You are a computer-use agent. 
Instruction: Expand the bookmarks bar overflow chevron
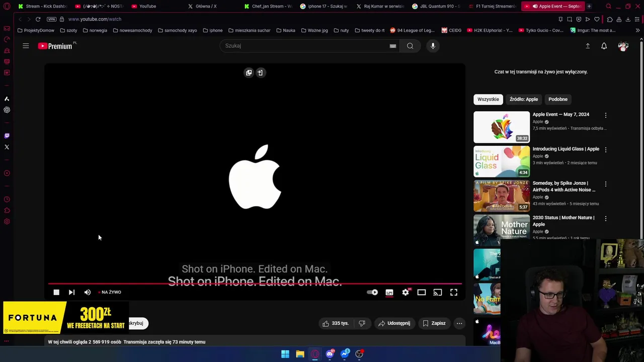pos(637,30)
